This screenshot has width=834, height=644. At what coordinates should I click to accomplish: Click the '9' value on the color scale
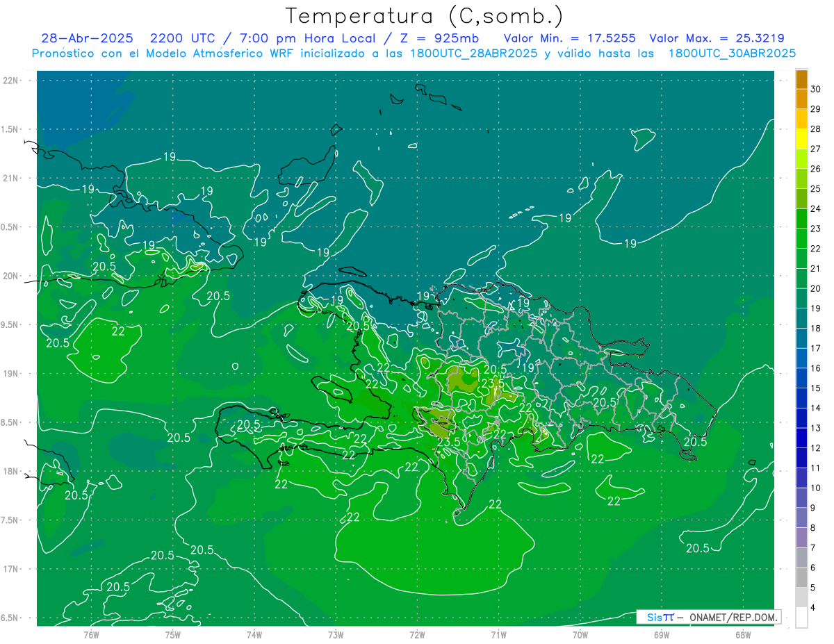coord(815,507)
